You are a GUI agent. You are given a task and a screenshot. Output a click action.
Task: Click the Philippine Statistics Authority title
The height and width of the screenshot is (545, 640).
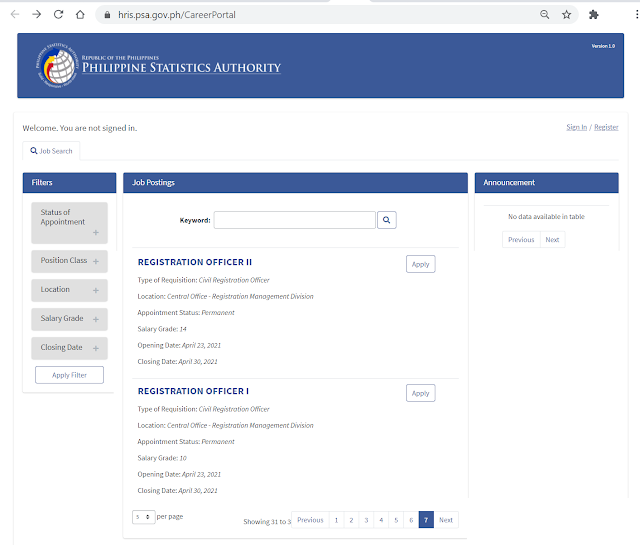click(181, 67)
